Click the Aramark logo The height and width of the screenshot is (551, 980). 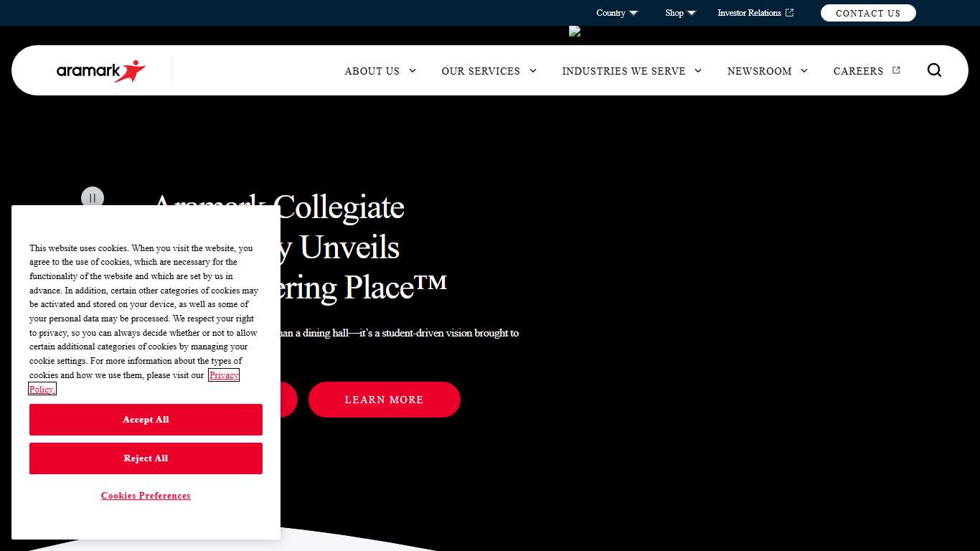[101, 71]
